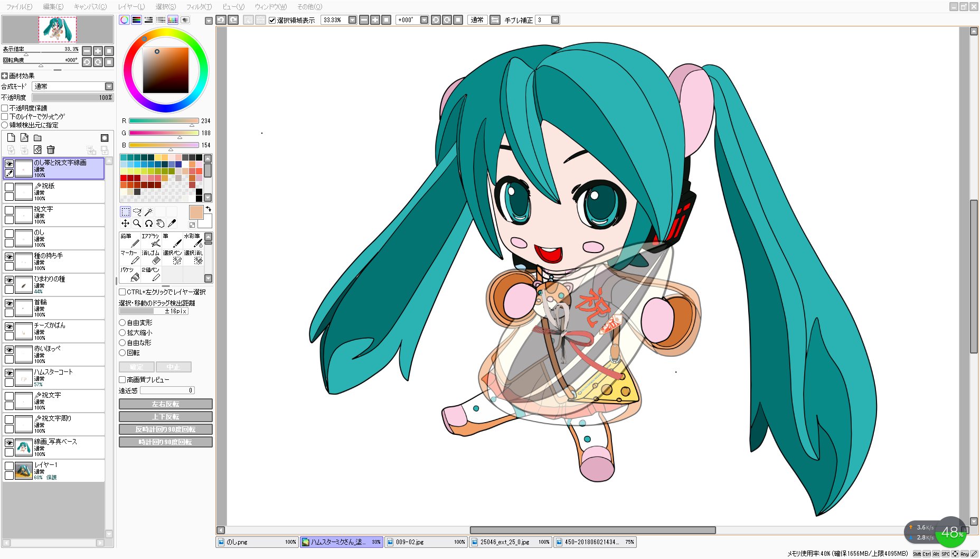Choose the 鉛筆 pencil brush
The width and height of the screenshot is (980, 559).
[130, 240]
